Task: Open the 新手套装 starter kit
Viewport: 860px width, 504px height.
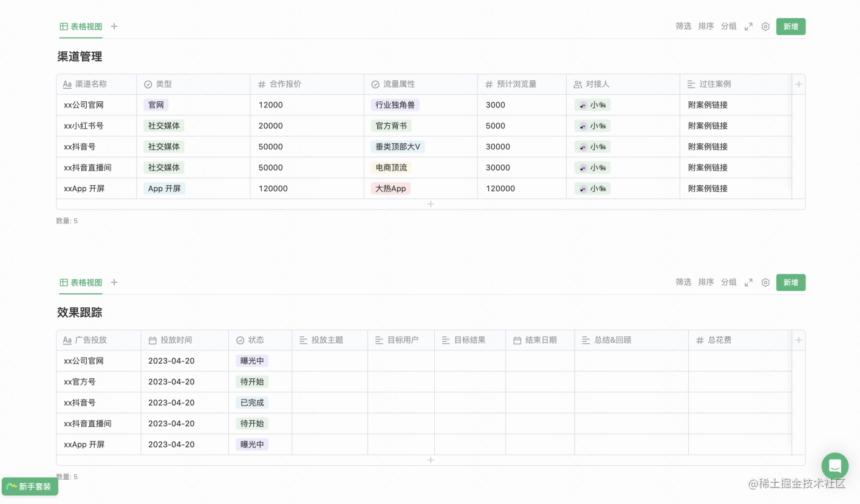Action: [x=30, y=486]
